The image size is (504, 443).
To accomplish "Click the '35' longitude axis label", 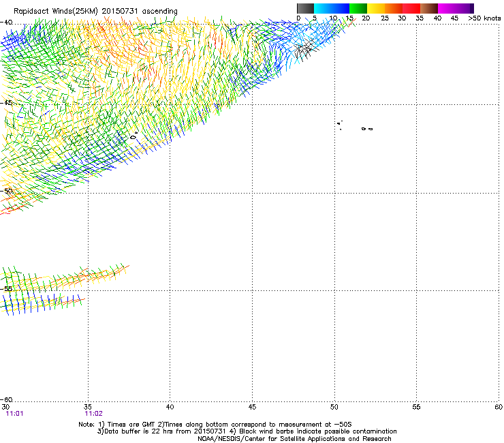I will tap(87, 407).
